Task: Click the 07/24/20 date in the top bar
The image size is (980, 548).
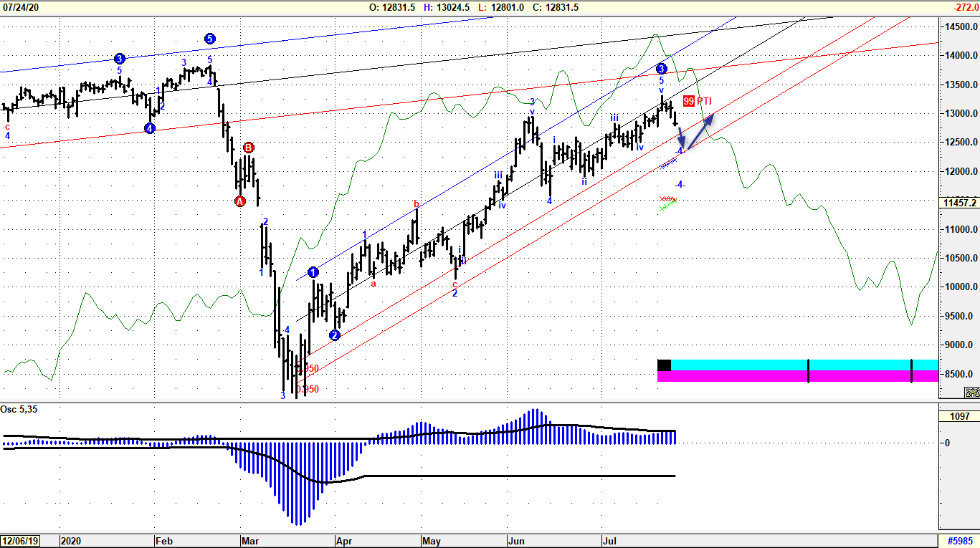Action: 23,6
